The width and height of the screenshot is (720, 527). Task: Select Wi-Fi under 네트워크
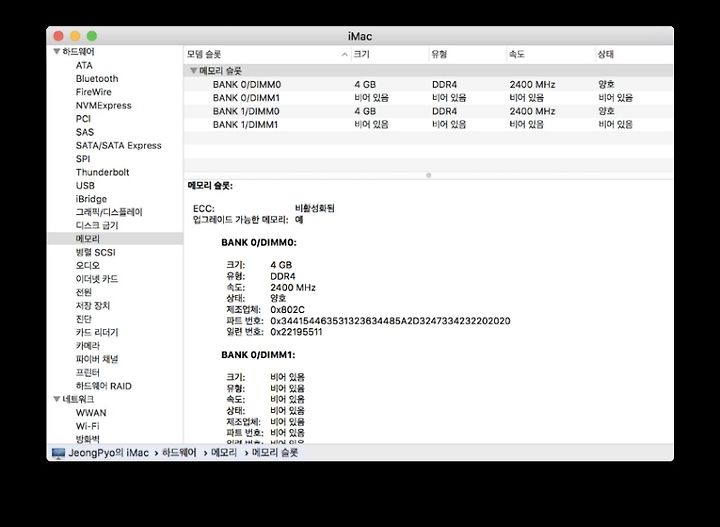tap(87, 426)
